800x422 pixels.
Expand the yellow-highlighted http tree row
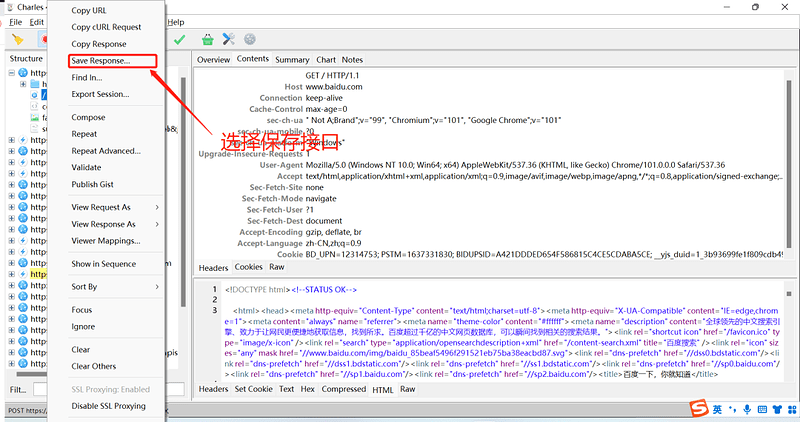(12, 274)
